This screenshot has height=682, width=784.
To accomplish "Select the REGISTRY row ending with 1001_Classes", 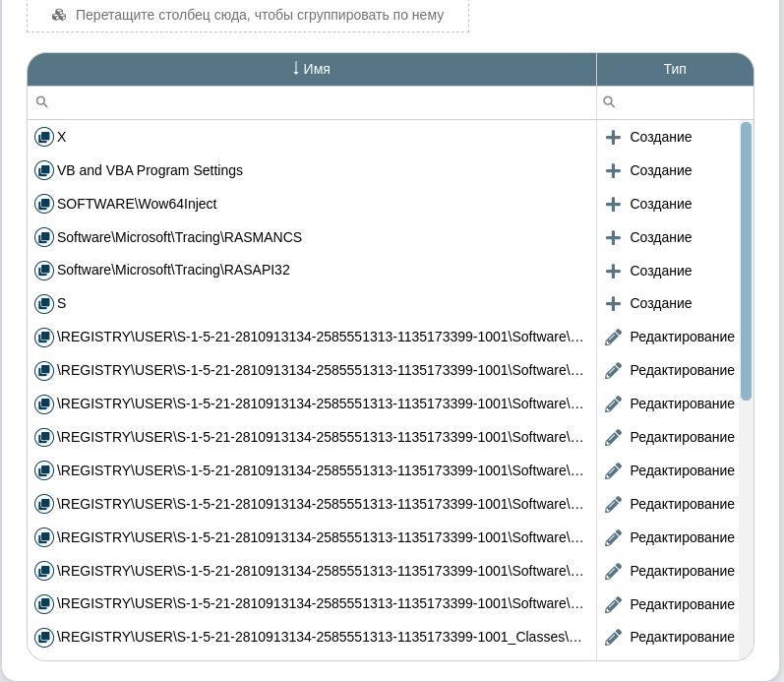I will 320,638.
